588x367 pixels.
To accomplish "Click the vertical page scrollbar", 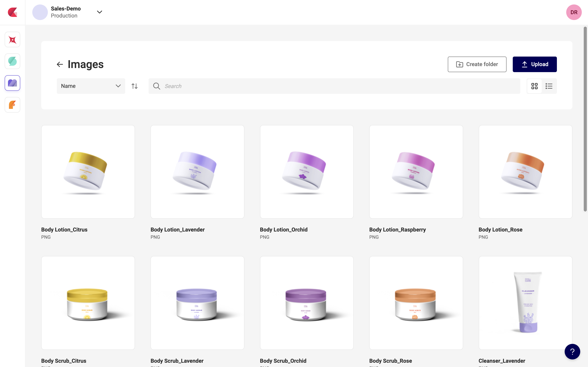I will pyautogui.click(x=585, y=119).
